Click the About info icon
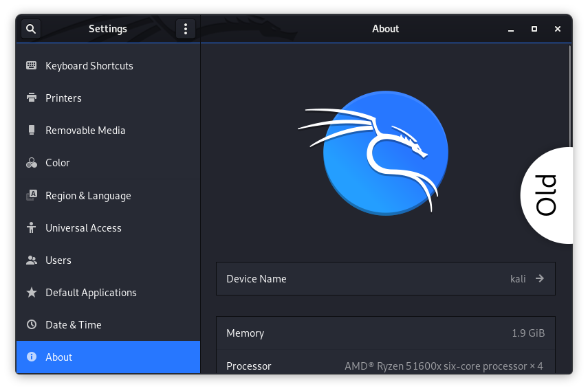 coord(32,357)
